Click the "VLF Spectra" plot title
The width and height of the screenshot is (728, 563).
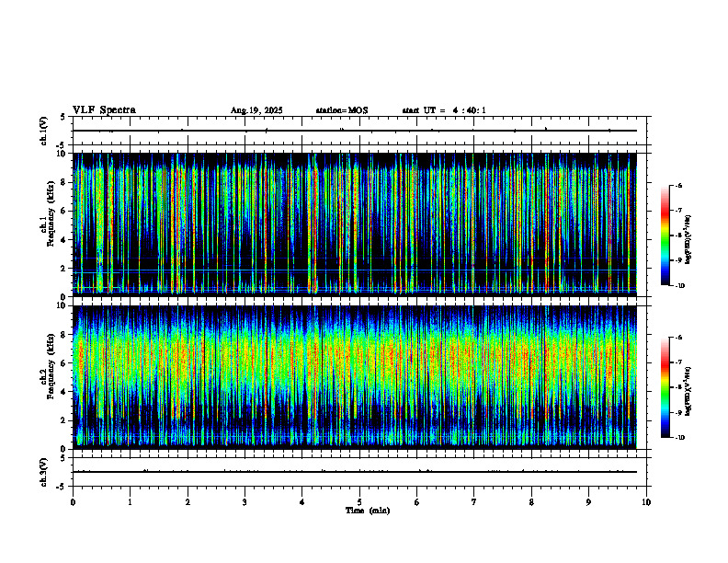point(104,110)
